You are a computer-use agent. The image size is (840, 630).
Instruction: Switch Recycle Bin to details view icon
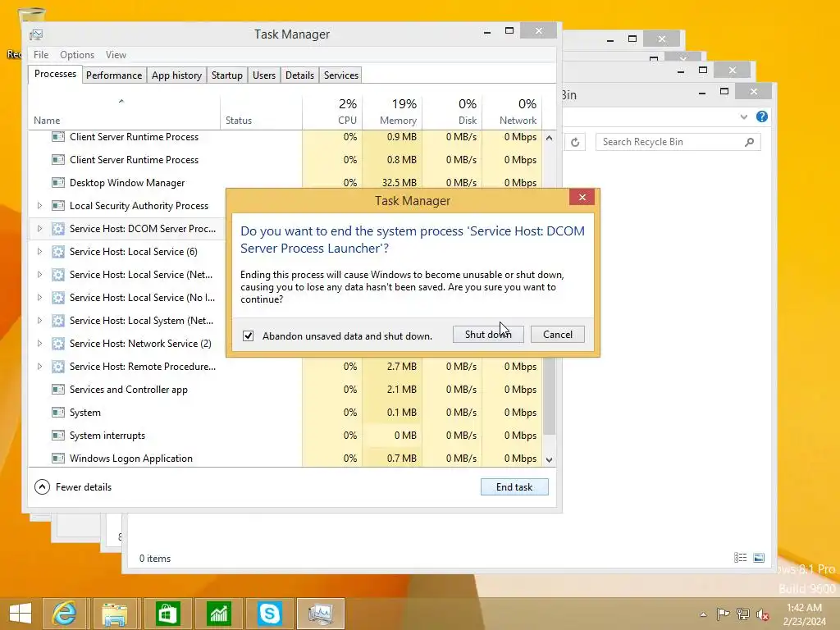click(741, 558)
